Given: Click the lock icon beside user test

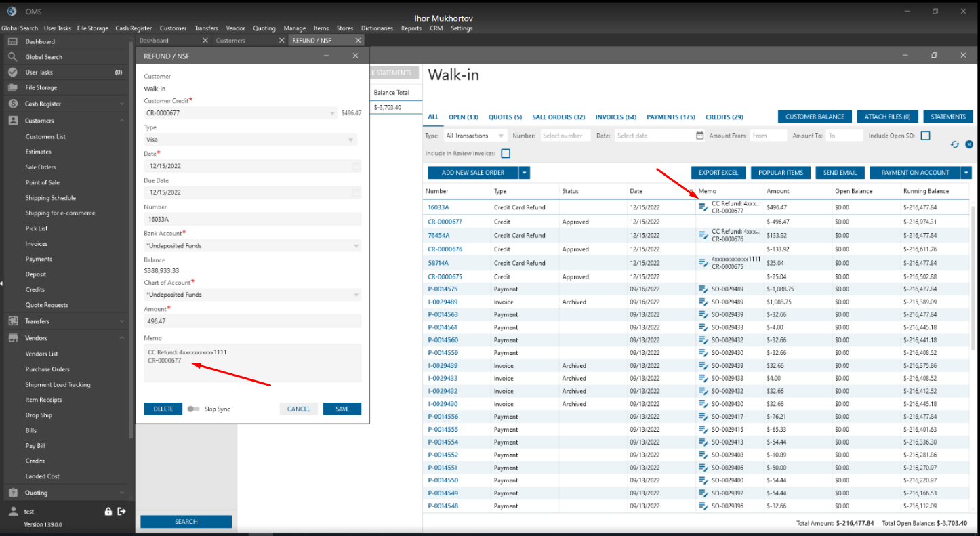Looking at the screenshot, I should click(x=108, y=512).
